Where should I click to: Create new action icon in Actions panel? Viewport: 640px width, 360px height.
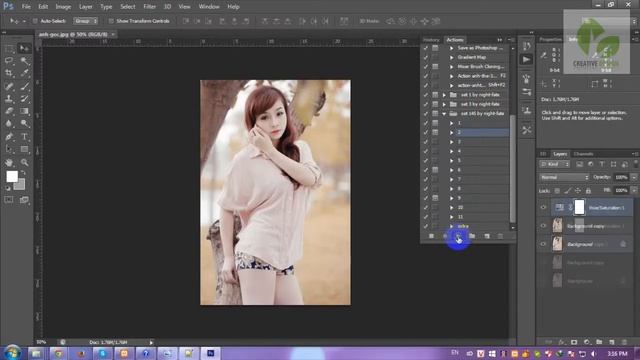(487, 236)
